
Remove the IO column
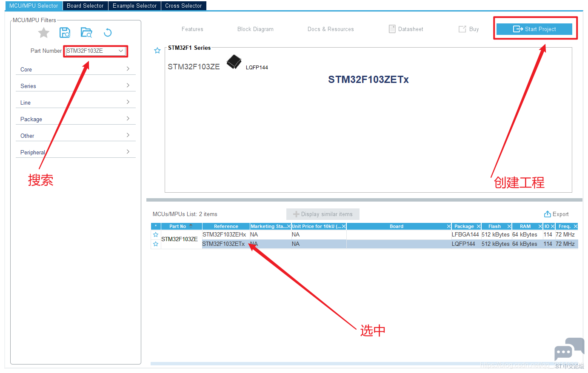[x=553, y=226]
